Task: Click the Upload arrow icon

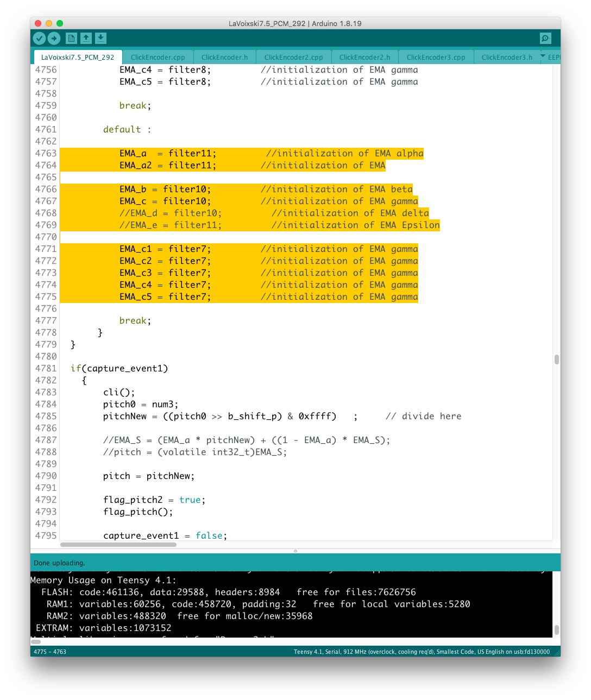Action: click(x=54, y=38)
